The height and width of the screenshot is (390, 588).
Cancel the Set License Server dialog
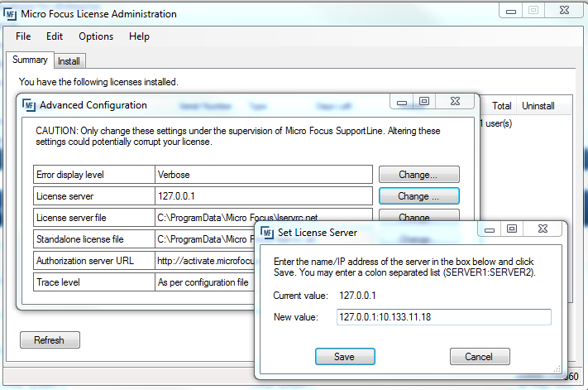coord(479,357)
